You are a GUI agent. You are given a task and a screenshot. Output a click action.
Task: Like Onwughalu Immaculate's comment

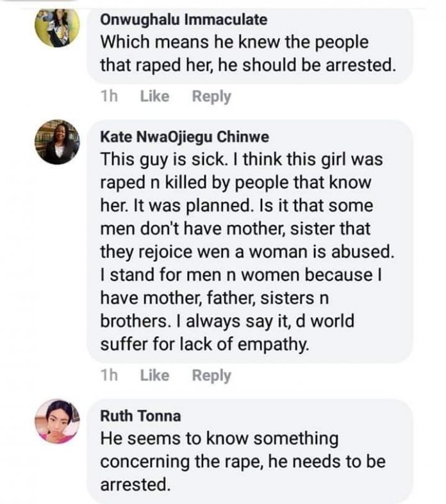[154, 97]
